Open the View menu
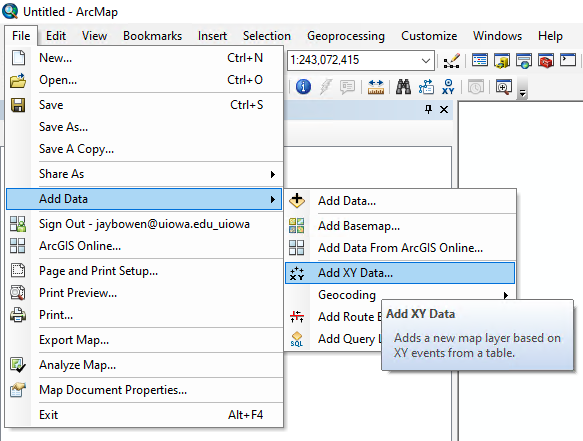Screen dimensions: 583x441 [94, 36]
